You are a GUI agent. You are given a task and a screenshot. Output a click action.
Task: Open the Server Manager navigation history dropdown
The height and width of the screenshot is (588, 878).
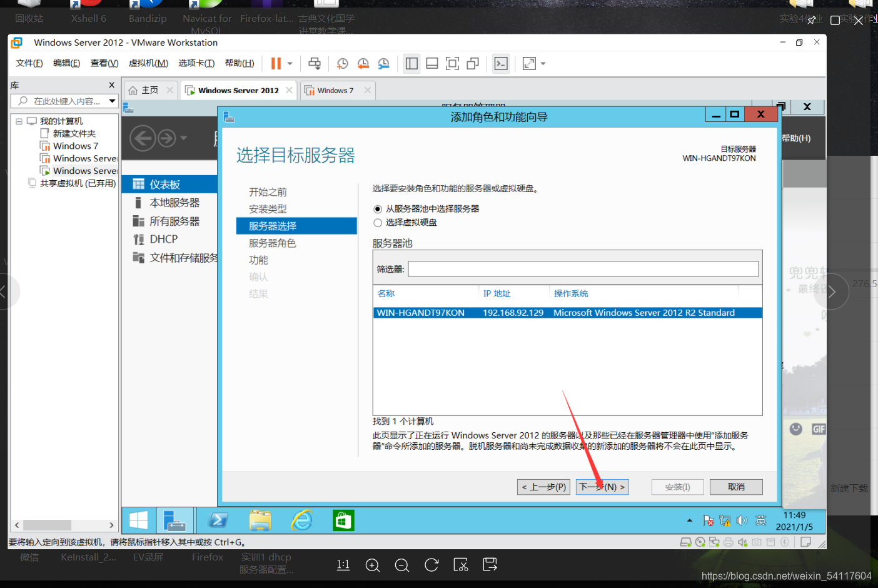pos(183,138)
